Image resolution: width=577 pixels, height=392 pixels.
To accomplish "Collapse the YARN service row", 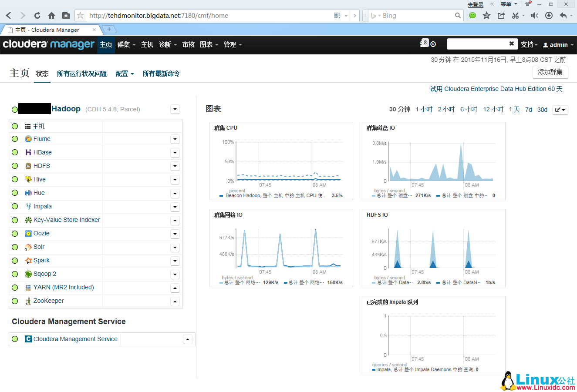I will click(175, 288).
